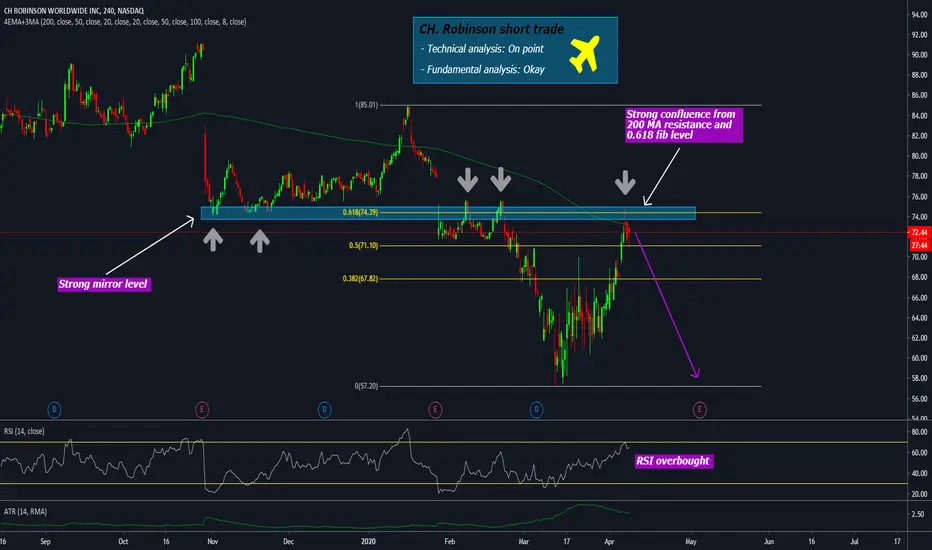Click the dividend D marker below September
Image resolution: width=932 pixels, height=550 pixels.
pos(54,409)
